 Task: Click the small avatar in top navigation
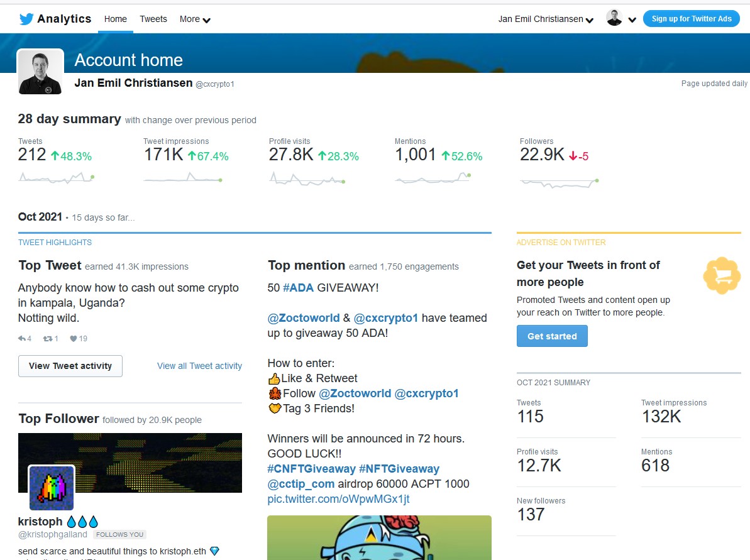pyautogui.click(x=614, y=18)
